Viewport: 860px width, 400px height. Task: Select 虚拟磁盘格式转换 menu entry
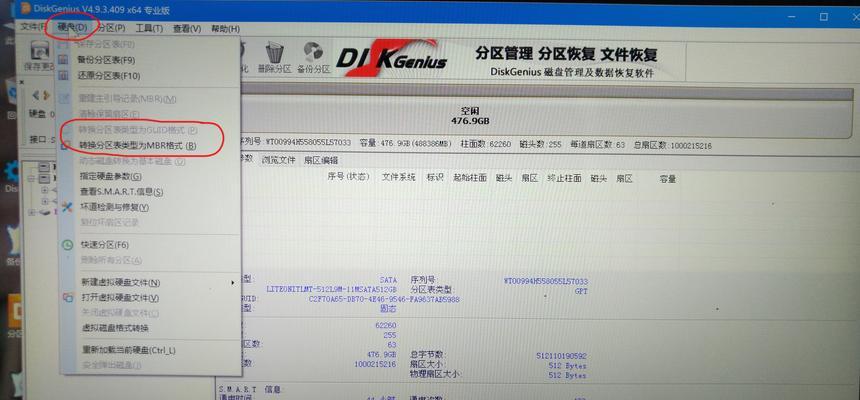click(115, 328)
